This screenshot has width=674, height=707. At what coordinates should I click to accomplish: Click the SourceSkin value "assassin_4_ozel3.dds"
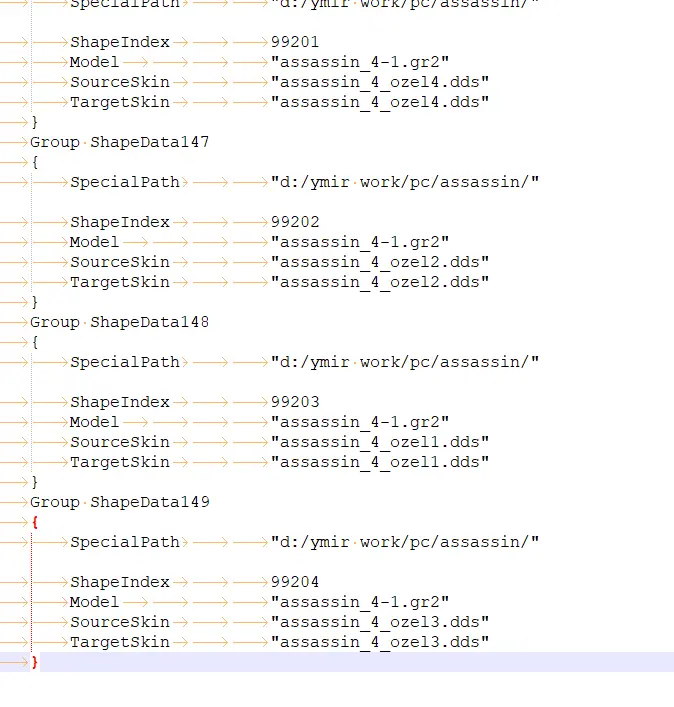pos(380,622)
